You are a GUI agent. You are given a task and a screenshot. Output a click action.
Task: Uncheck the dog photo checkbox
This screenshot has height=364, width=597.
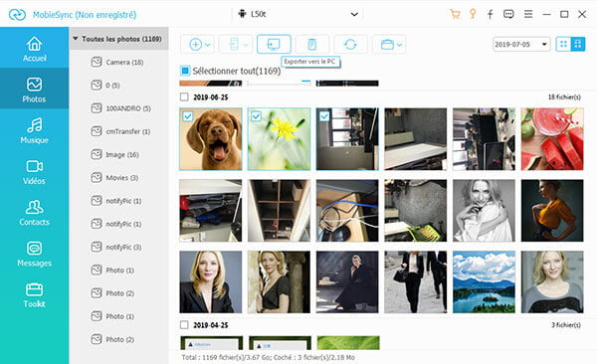pos(188,116)
